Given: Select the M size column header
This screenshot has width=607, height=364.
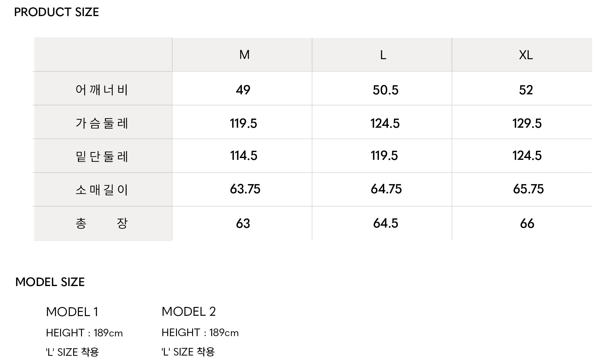Looking at the screenshot, I should click(x=244, y=55).
